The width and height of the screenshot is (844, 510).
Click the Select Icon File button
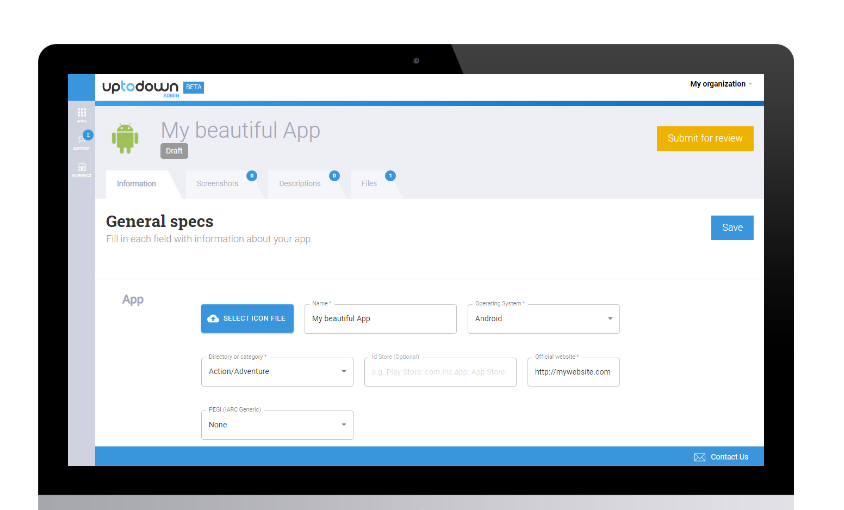248,319
